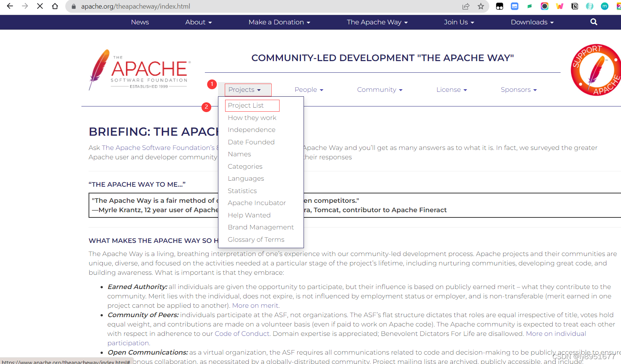Viewport: 621px width, 364px height.
Task: Select Names in the Projects menu
Action: tap(239, 154)
